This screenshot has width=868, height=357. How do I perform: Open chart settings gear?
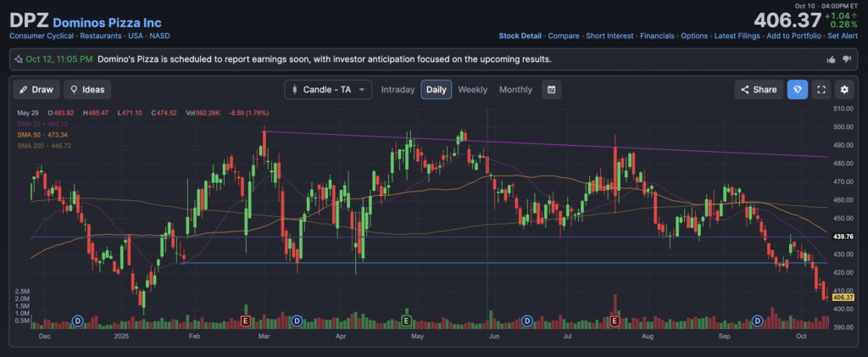843,89
